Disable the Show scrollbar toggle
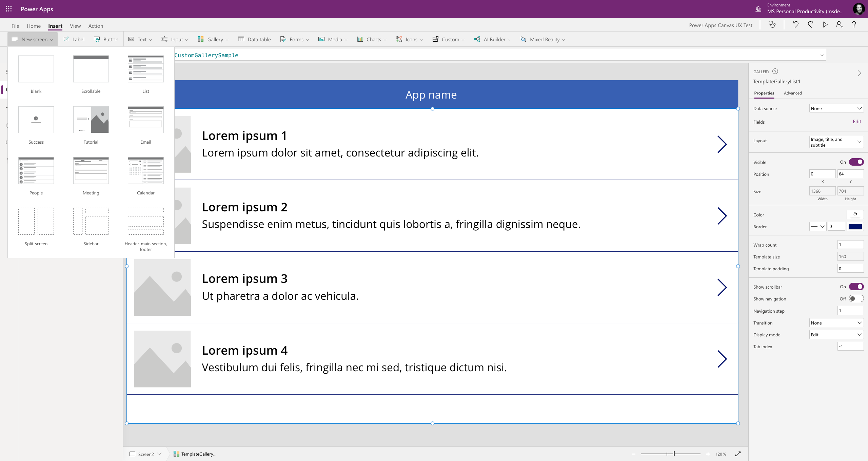The image size is (868, 461). [856, 287]
